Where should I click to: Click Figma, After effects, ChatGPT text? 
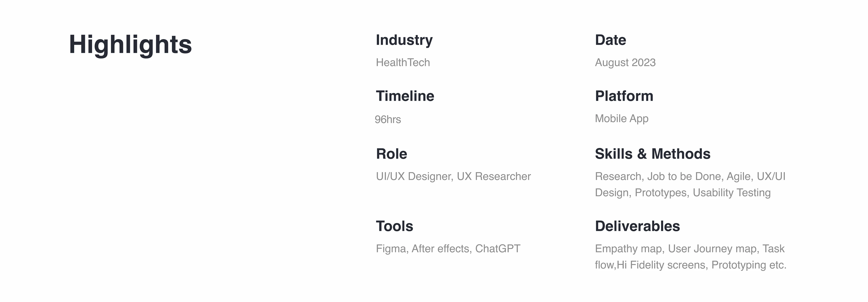[x=448, y=249]
